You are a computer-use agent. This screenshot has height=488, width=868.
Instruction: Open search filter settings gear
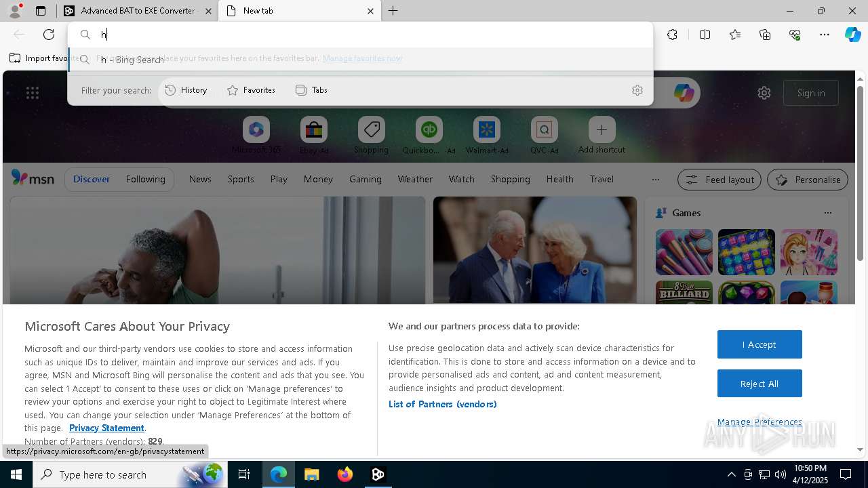tap(637, 90)
